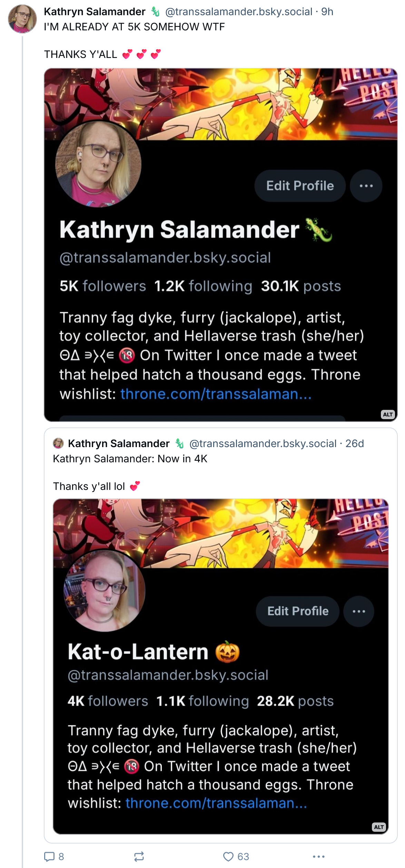Open the 5K followers profile screenshot
This screenshot has height=868, width=405.
(x=221, y=245)
